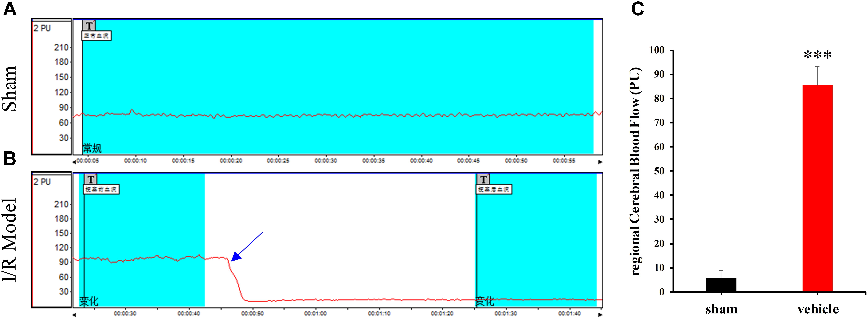Click the vertical 'Sham' panel title
The image size is (868, 319).
coord(10,88)
